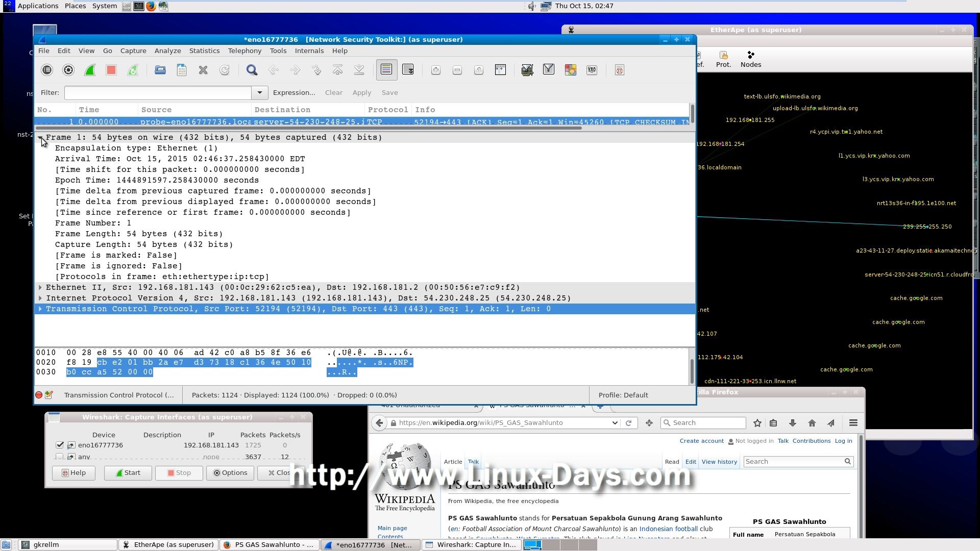The image size is (980, 551).
Task: Click the display Filter text field
Action: [x=158, y=92]
